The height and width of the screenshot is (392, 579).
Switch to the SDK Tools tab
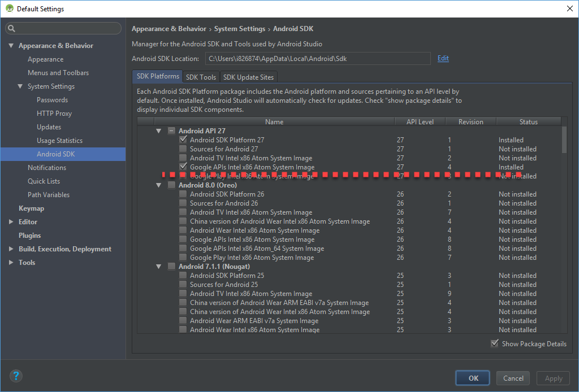click(201, 77)
